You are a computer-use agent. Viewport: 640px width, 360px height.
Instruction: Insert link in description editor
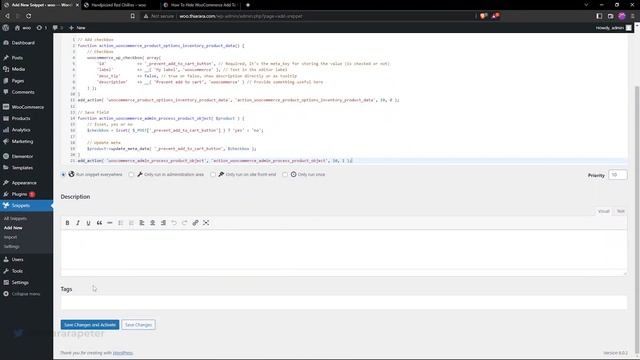[195, 223]
